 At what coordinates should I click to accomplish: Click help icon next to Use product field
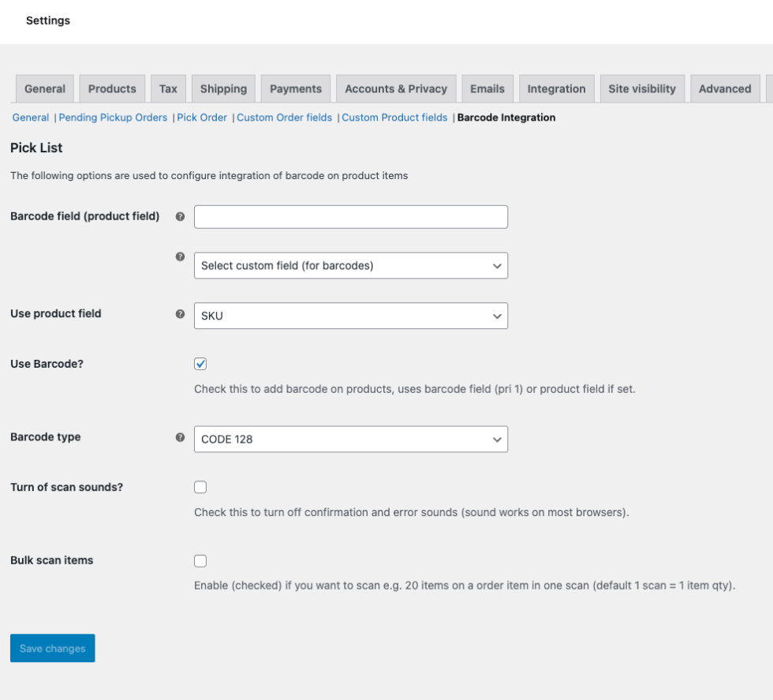(180, 314)
